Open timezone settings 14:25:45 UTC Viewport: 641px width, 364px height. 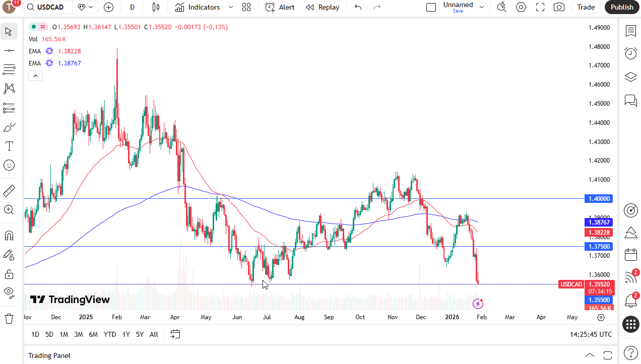point(591,334)
